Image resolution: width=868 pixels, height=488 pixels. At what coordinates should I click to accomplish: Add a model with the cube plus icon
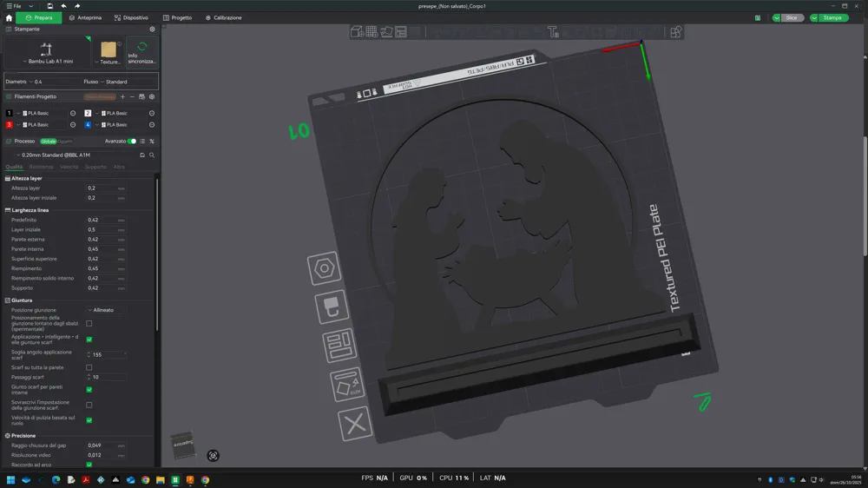tap(357, 32)
